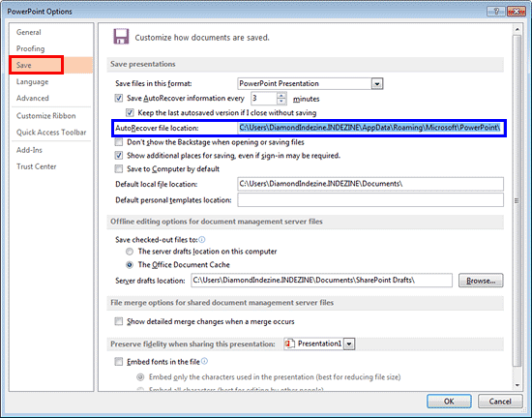Select The Office Document Cache radio button
This screenshot has width=532, height=418.
coord(130,265)
